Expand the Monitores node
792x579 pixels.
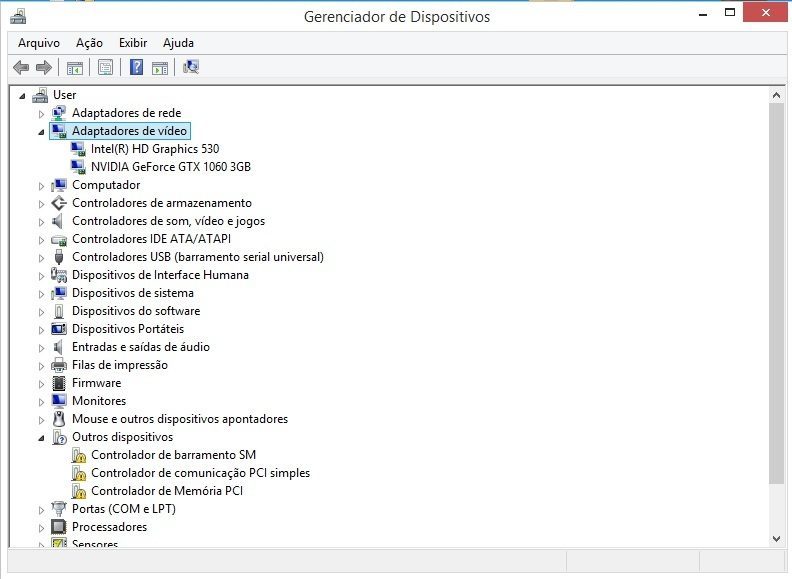[x=41, y=402]
